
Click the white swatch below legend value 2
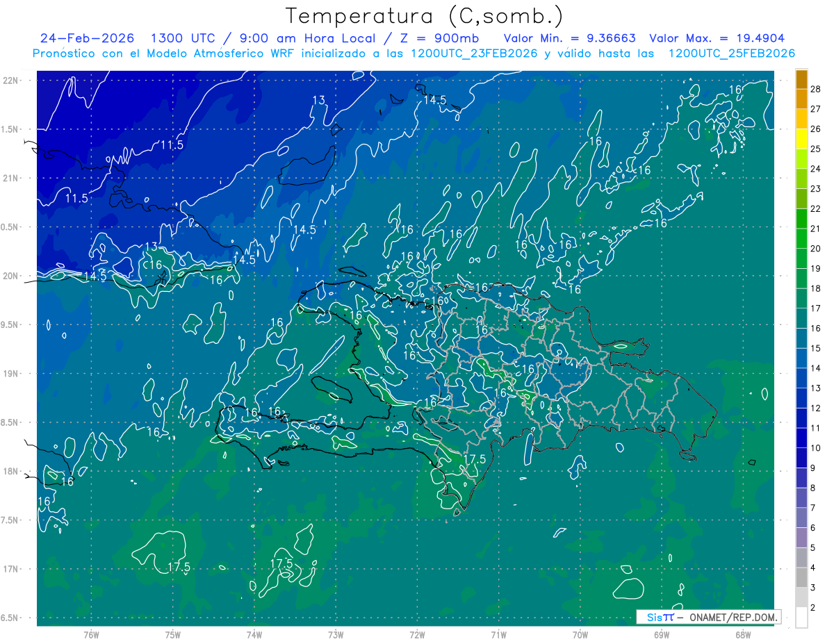click(x=801, y=617)
